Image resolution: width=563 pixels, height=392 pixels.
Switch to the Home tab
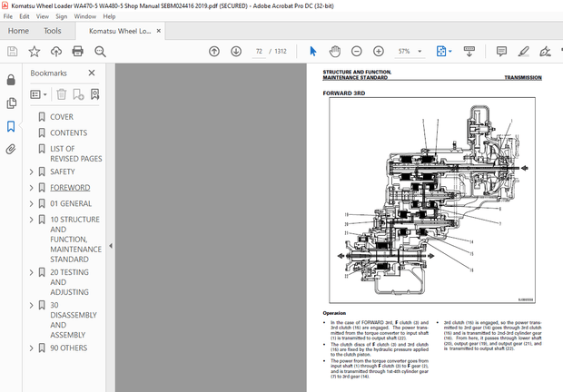point(18,31)
